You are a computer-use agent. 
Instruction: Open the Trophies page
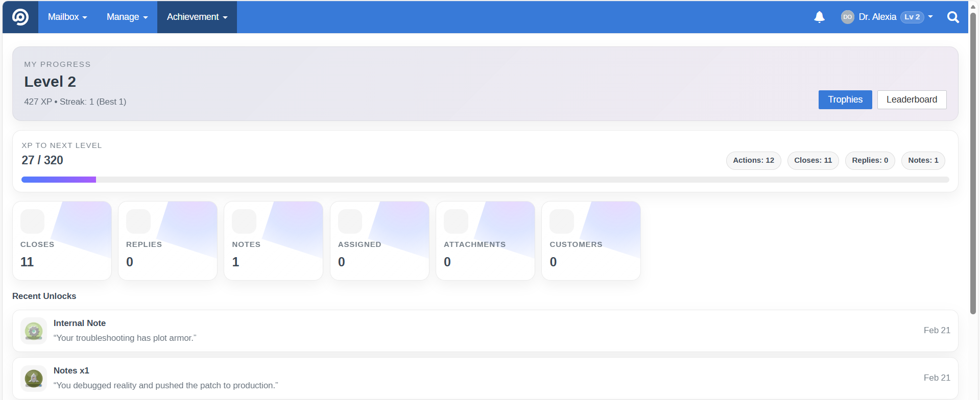[845, 99]
